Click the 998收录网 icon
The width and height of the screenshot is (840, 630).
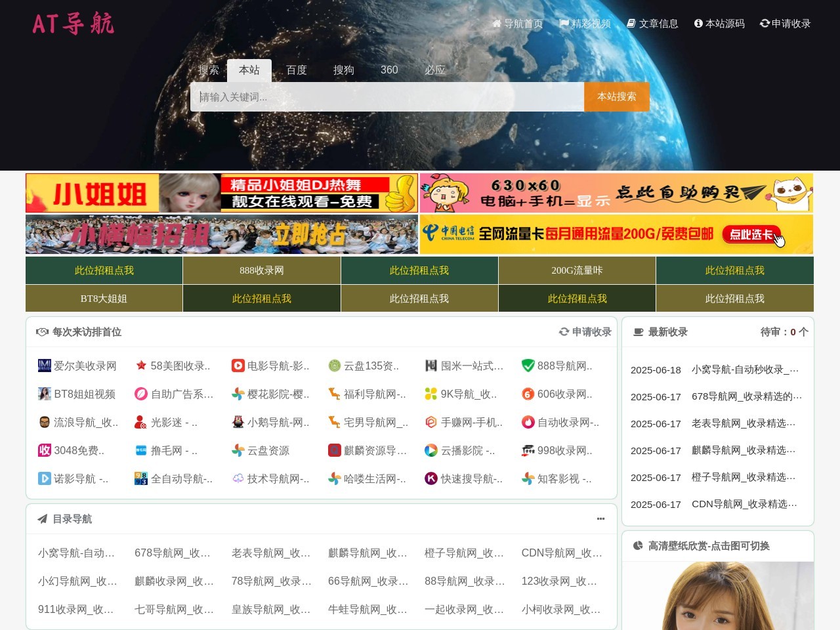click(528, 450)
